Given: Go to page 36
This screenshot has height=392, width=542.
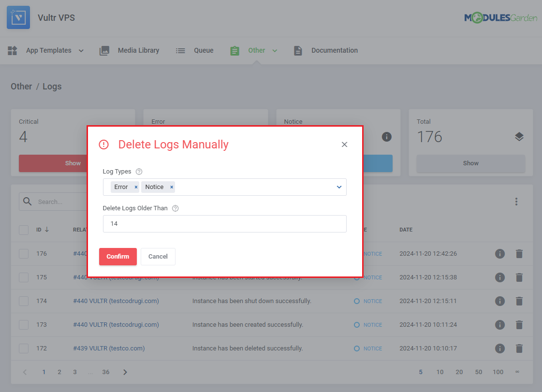Looking at the screenshot, I should click(x=106, y=372).
